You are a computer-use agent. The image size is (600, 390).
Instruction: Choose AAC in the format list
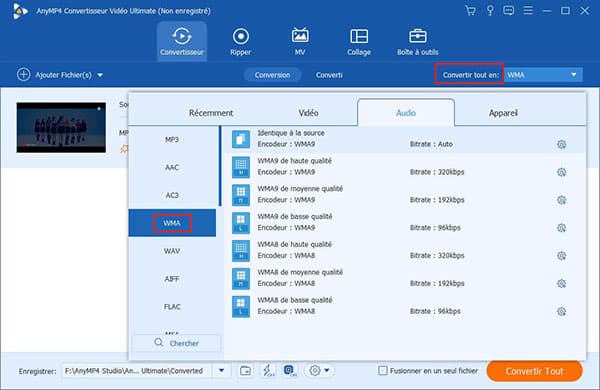172,167
